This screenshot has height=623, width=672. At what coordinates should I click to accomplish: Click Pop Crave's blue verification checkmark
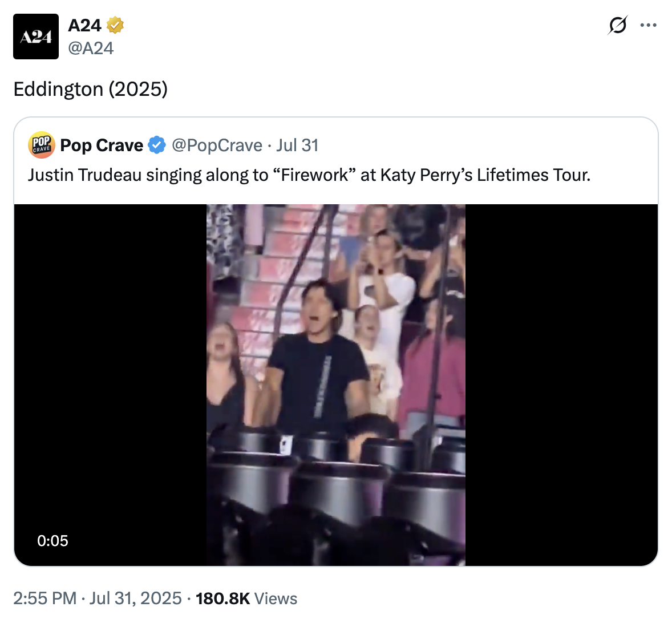(156, 145)
